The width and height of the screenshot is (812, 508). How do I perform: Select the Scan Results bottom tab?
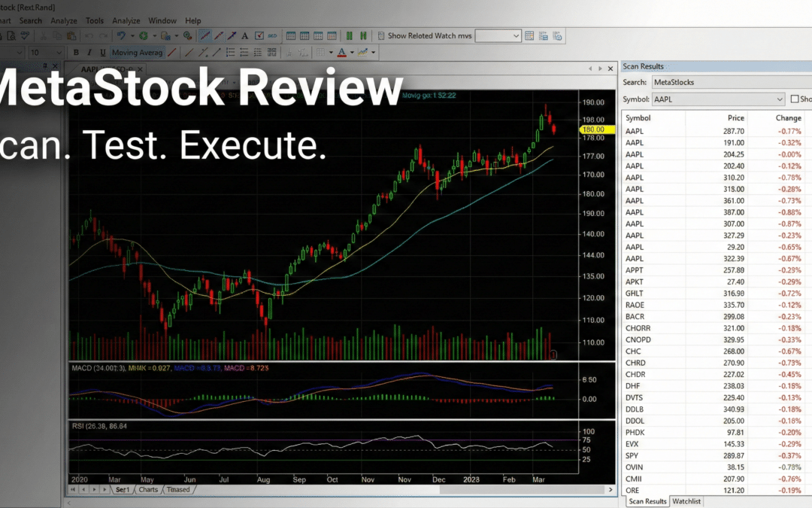click(x=647, y=501)
